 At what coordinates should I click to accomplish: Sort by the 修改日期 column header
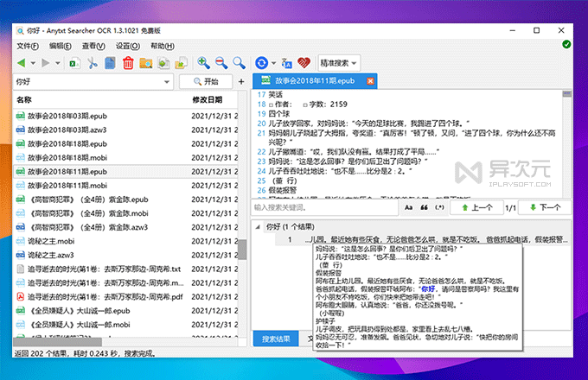pyautogui.click(x=207, y=99)
